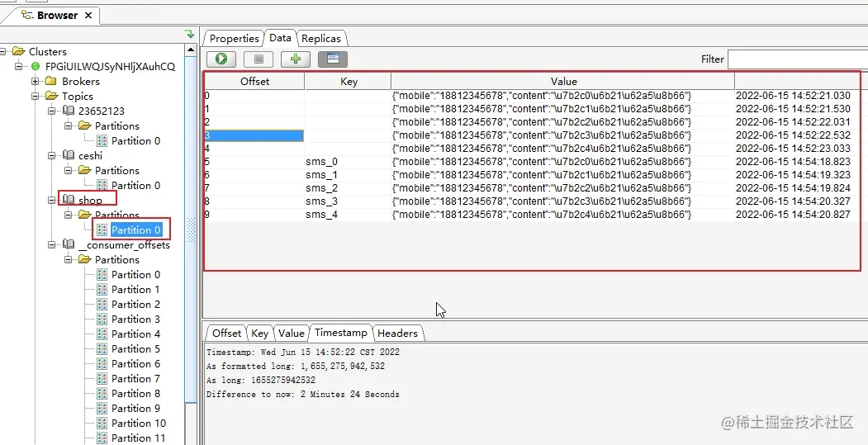
Task: Switch to the Properties tab
Action: pyautogui.click(x=234, y=38)
